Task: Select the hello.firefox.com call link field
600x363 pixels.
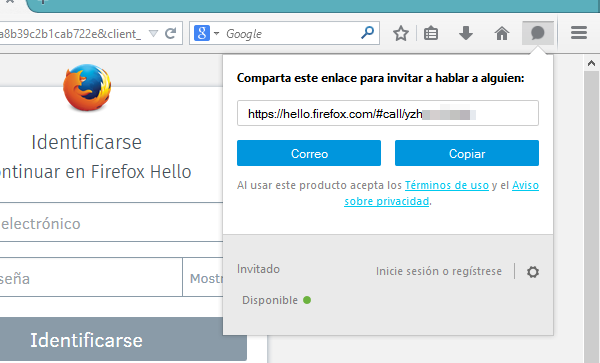Action: click(x=388, y=113)
